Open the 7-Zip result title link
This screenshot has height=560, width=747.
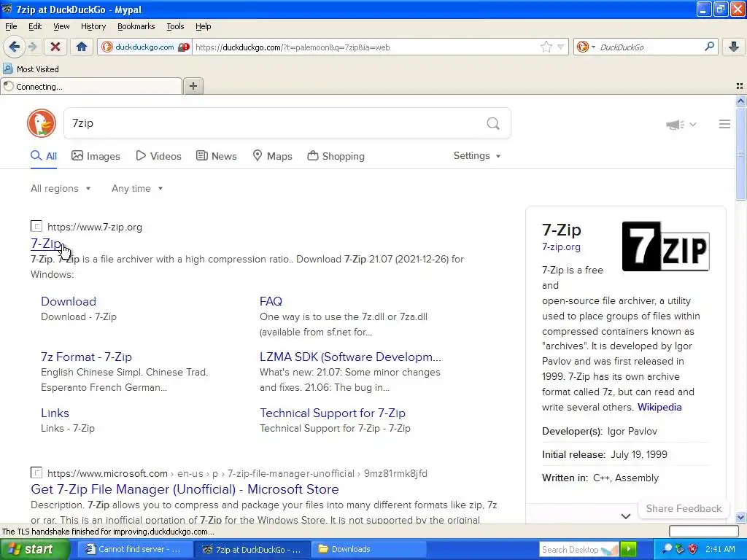[x=46, y=244]
